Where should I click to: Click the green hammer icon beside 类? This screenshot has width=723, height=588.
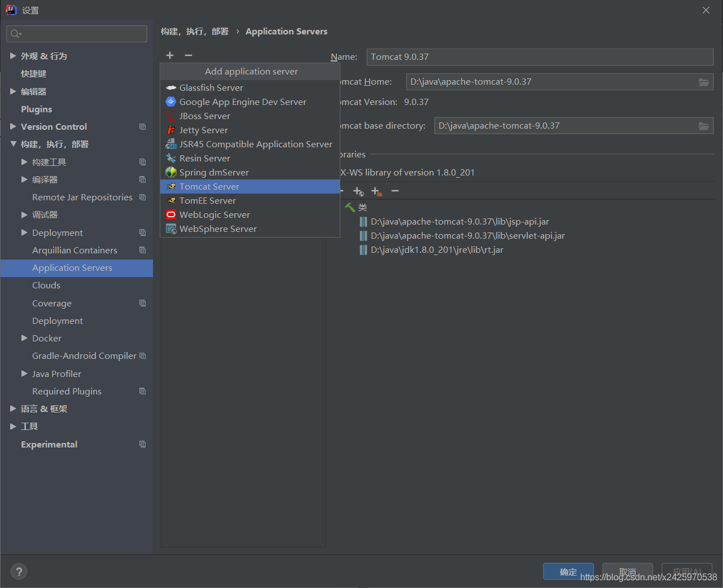pyautogui.click(x=350, y=208)
